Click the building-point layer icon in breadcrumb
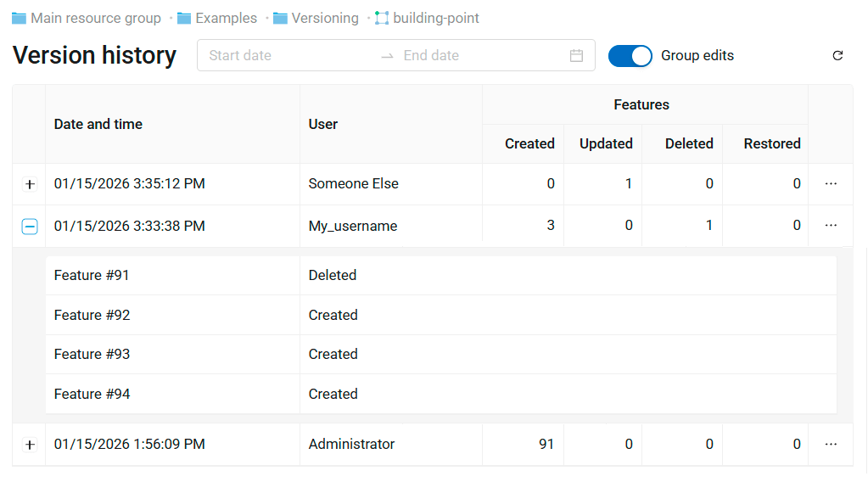The width and height of the screenshot is (868, 482). click(382, 18)
